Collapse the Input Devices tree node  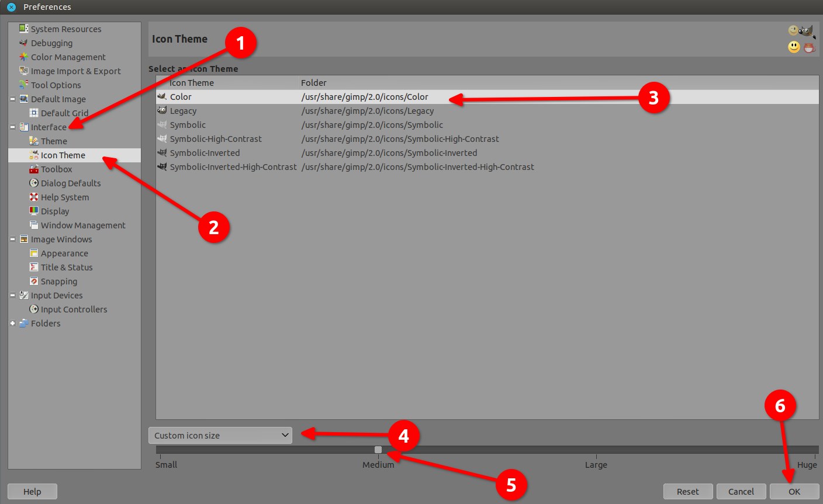[x=12, y=296]
